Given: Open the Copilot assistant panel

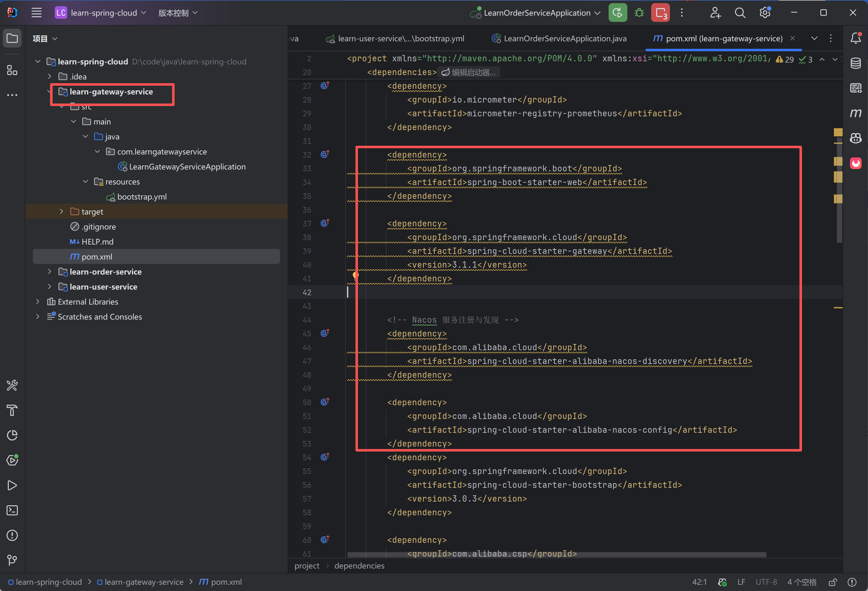Looking at the screenshot, I should tap(856, 138).
